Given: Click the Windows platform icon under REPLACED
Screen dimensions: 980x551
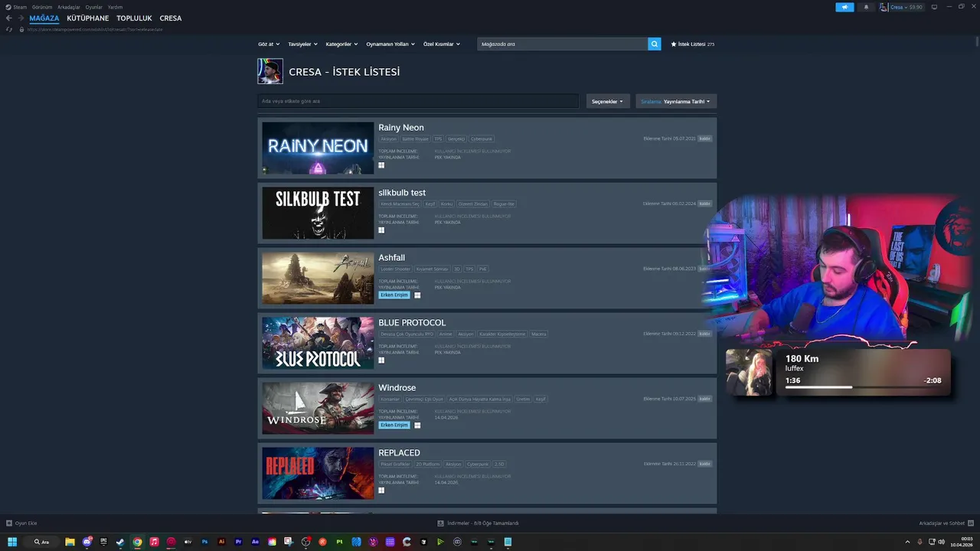Looking at the screenshot, I should click(x=381, y=491).
